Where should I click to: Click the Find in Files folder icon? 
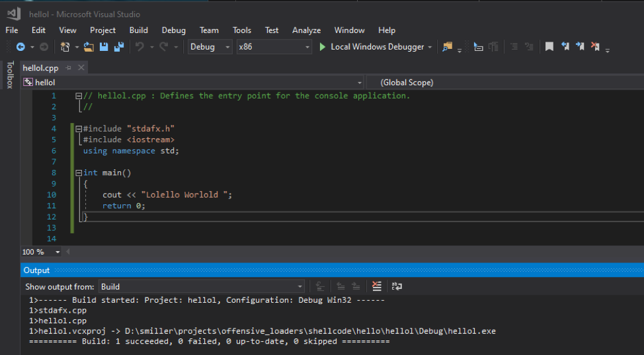coord(447,47)
